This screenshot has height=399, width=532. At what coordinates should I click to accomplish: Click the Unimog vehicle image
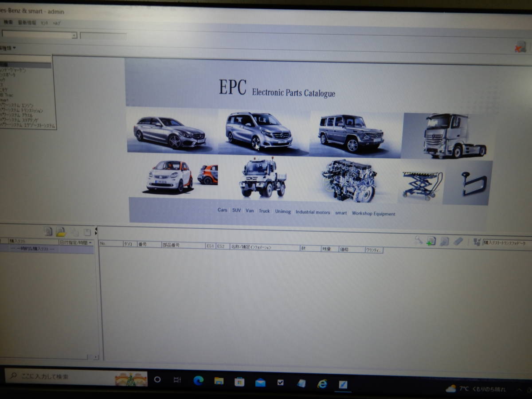(262, 178)
